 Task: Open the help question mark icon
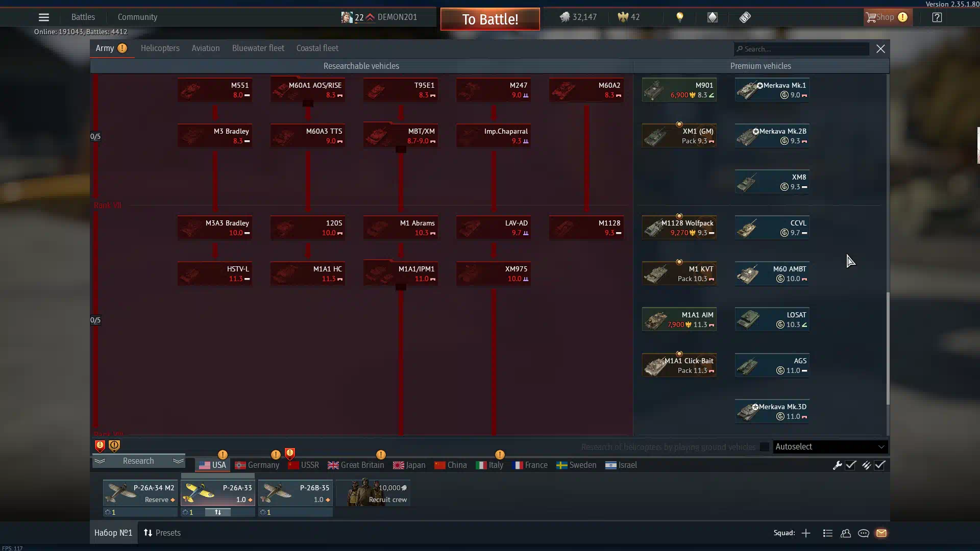937,17
